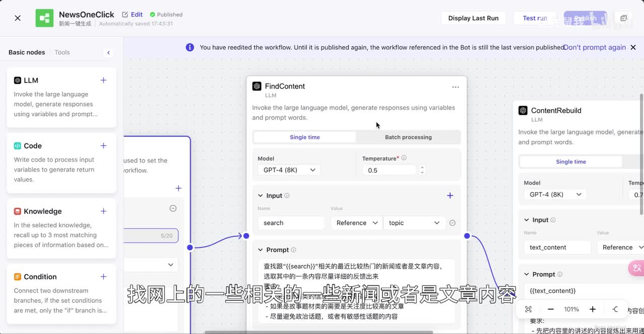Zoom in the canvas with plus
Viewport: 644px width, 334px height.
(x=593, y=309)
